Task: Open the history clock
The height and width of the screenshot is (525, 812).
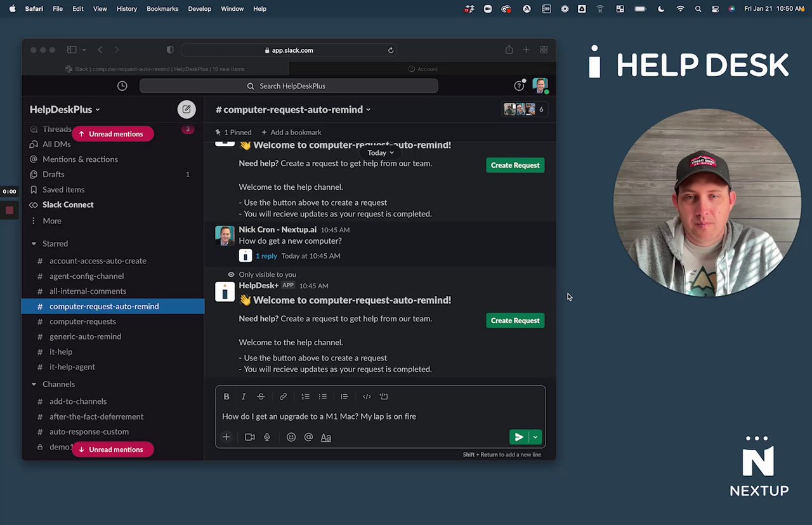Action: pyautogui.click(x=122, y=86)
